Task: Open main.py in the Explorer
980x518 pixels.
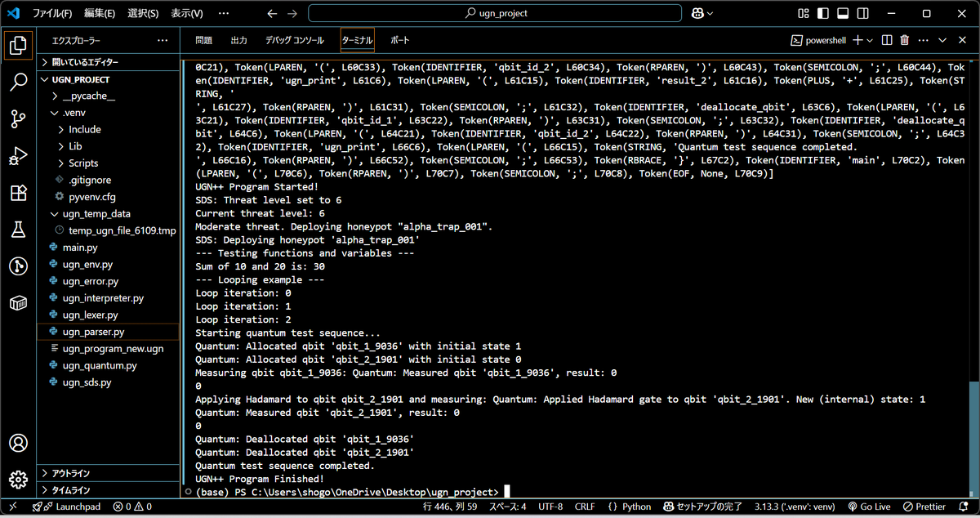Action: 109,248
